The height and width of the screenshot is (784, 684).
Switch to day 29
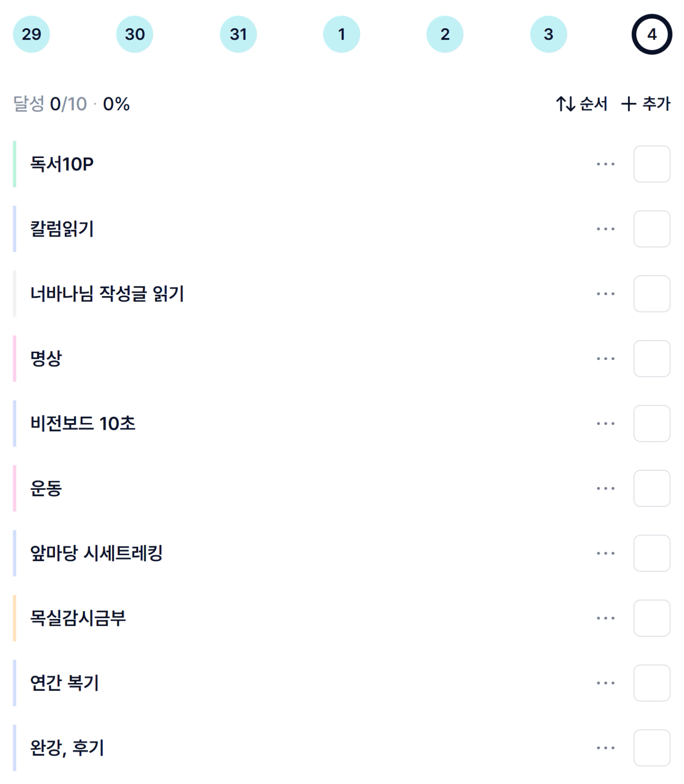point(31,34)
